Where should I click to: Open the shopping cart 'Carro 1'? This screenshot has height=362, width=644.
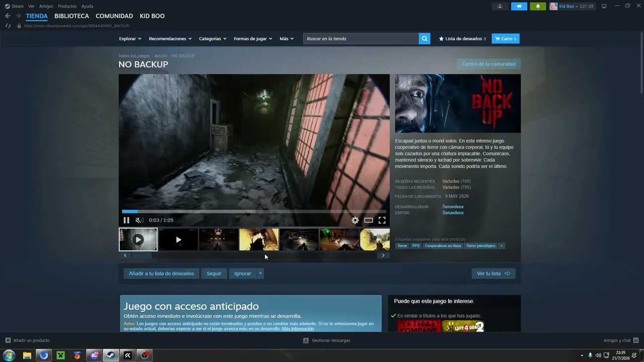tap(506, 39)
